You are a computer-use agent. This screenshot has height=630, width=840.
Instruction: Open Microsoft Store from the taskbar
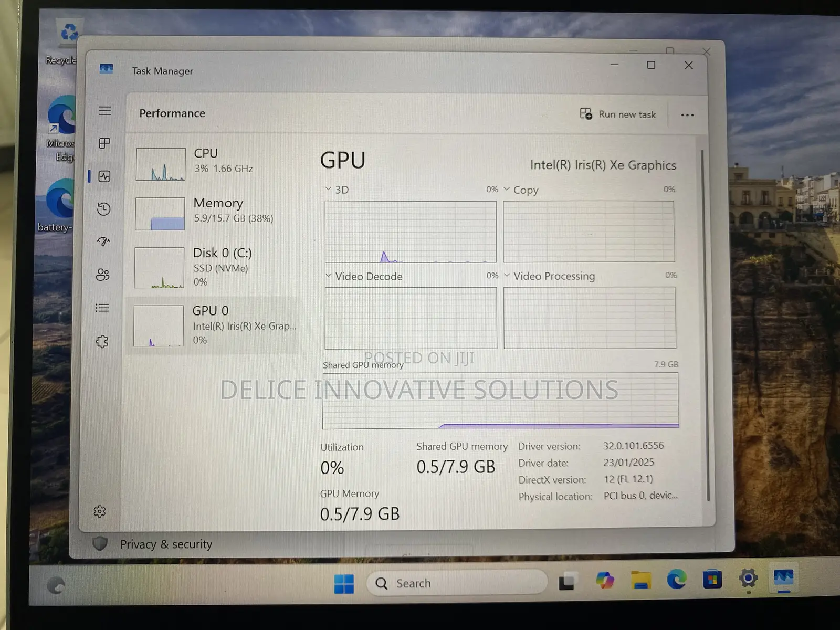click(x=712, y=579)
